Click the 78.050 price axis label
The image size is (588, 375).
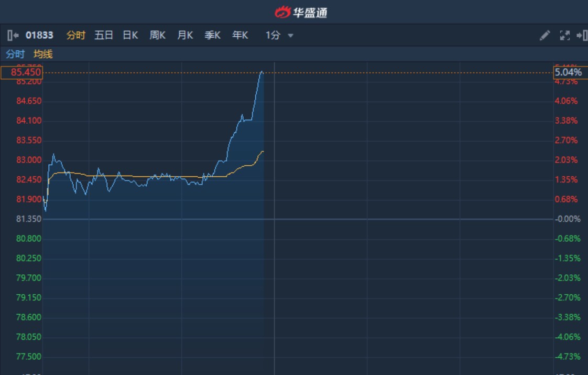coord(29,337)
